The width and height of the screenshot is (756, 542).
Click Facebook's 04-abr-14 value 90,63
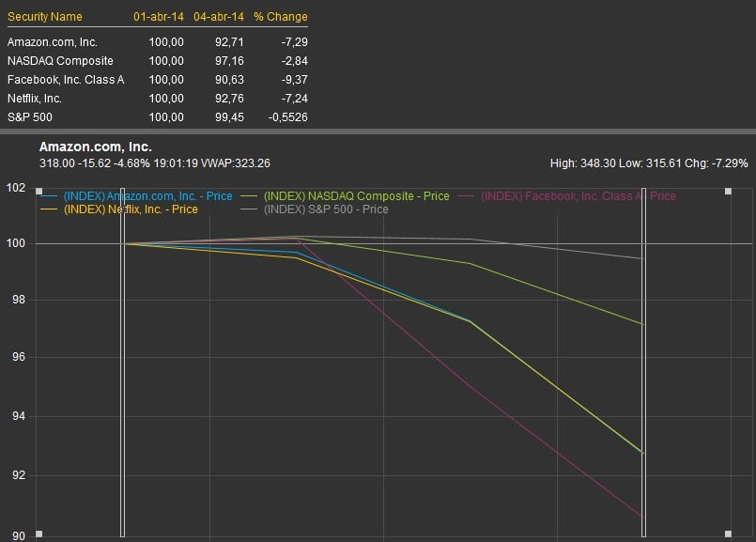(x=229, y=80)
